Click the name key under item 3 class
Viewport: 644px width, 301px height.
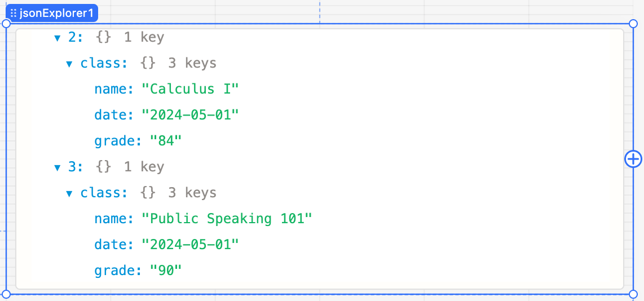tap(114, 219)
